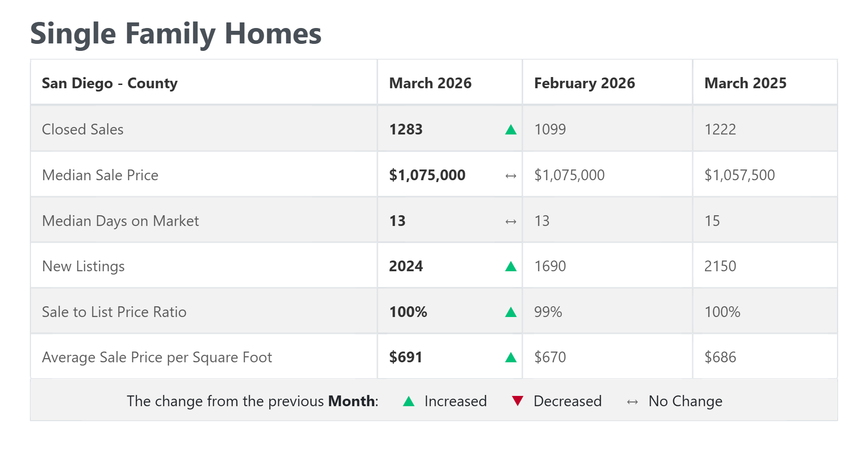868x451 pixels.
Task: Click the No Change legend arrow icon
Action: [x=632, y=402]
